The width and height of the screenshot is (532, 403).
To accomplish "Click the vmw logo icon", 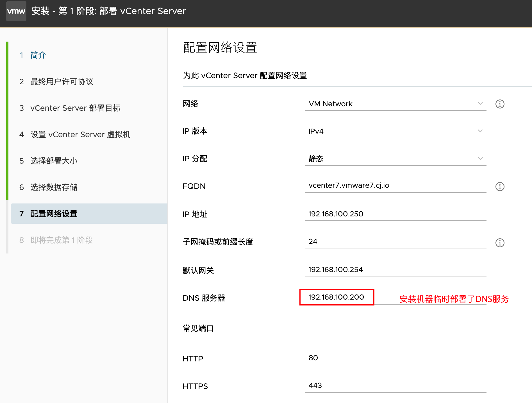I will pos(16,11).
